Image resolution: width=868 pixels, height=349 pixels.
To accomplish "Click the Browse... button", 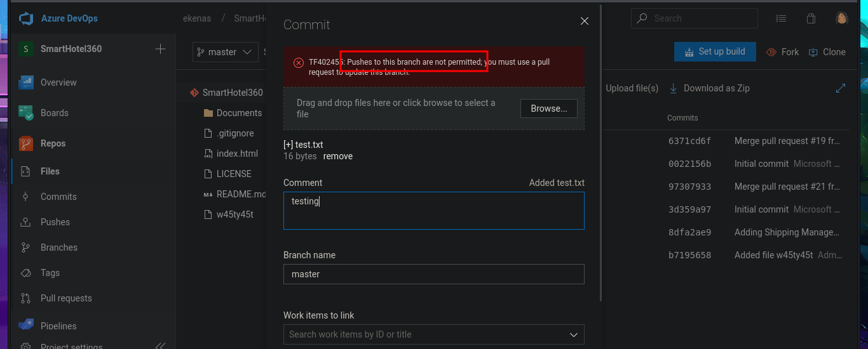I will click(x=548, y=109).
